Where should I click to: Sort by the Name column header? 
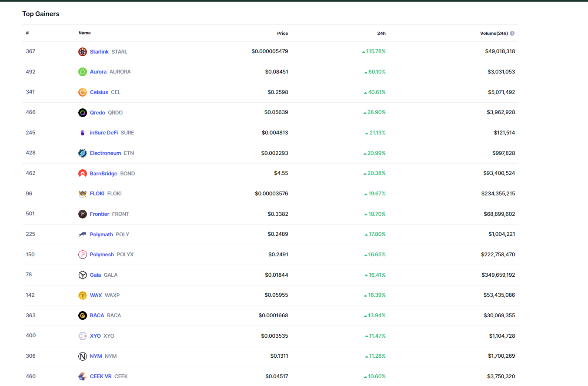pos(84,33)
